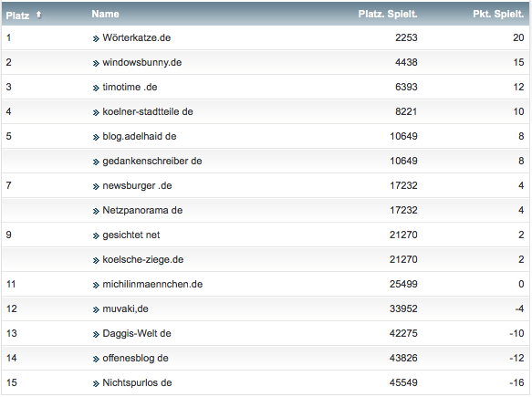Sort by Platz. Spielt. column header
Screen dimensions: 532x397
(388, 14)
